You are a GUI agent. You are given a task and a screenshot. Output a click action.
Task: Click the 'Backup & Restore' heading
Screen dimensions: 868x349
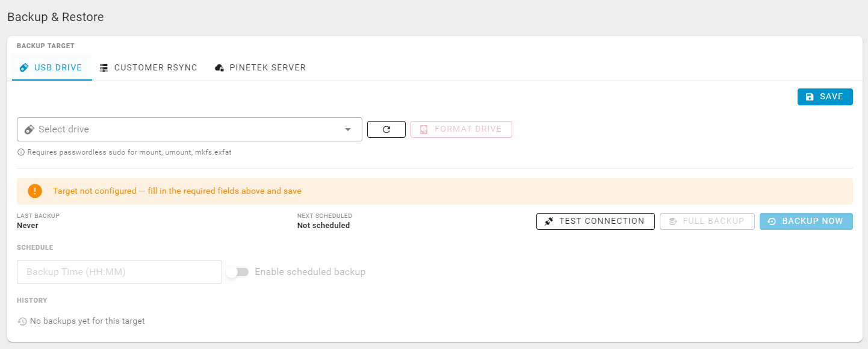[x=55, y=17]
